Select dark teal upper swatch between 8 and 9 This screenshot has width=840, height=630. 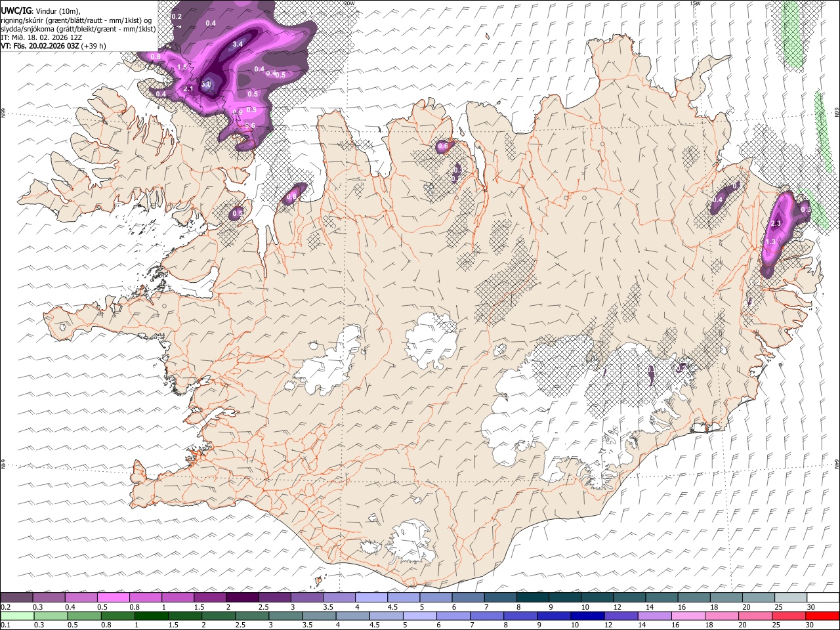click(532, 598)
